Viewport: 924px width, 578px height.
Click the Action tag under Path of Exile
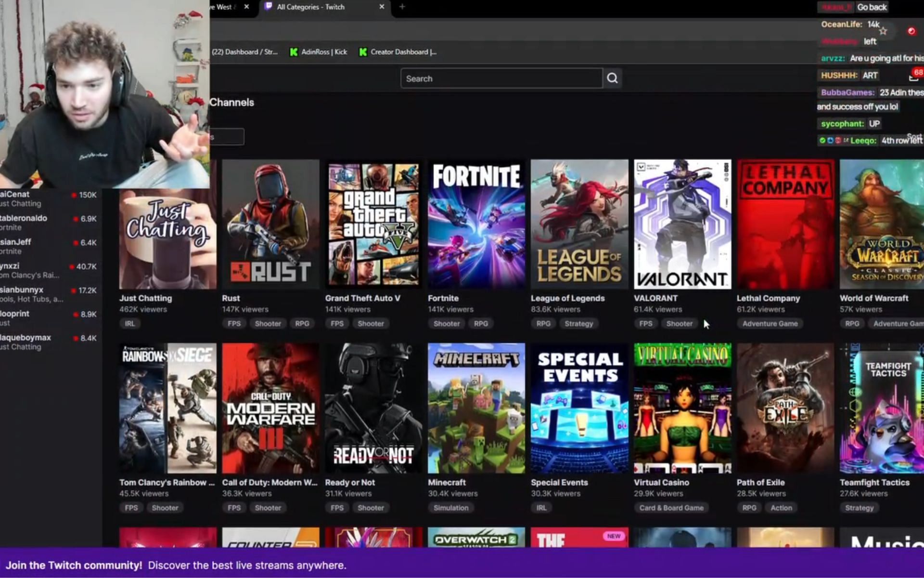coord(781,508)
